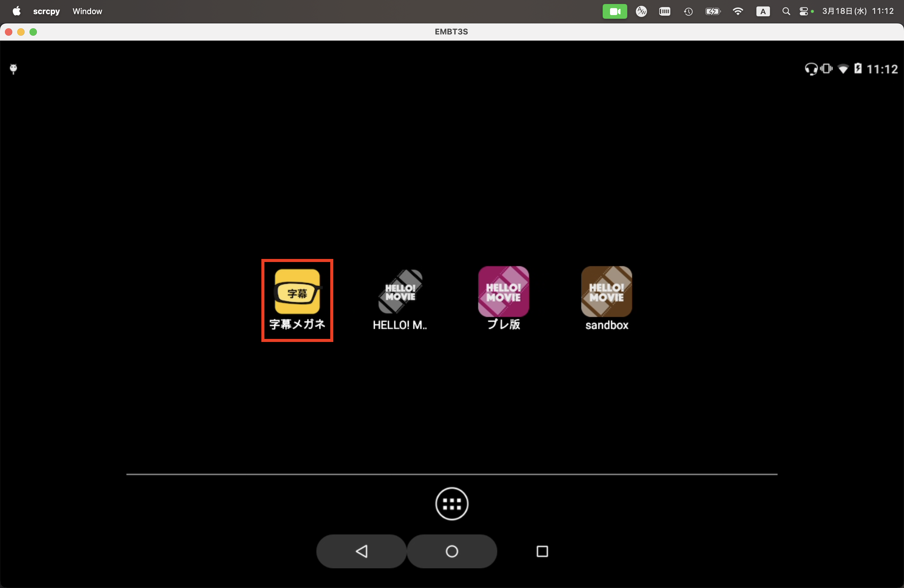Open the Android app drawer
Screen dimensions: 904x588
(x=452, y=504)
